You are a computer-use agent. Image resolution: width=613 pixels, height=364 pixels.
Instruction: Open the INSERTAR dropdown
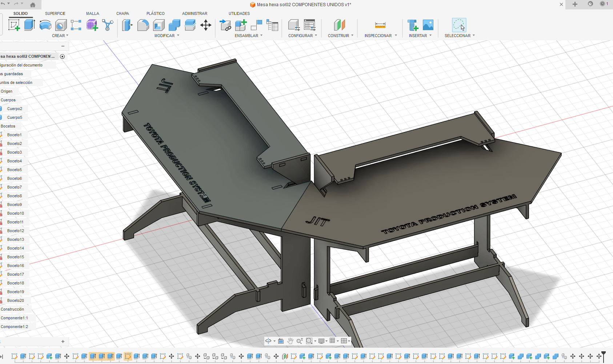(x=420, y=36)
